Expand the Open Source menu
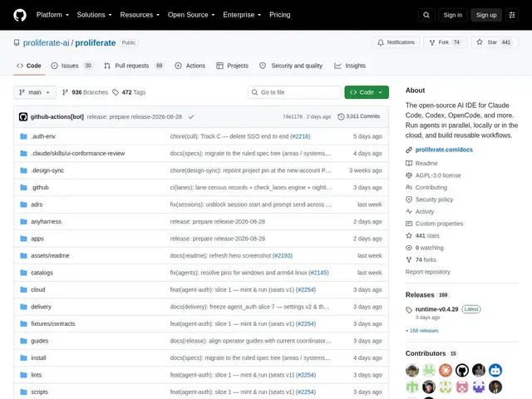Viewport: 532px width, 399px height. (191, 15)
